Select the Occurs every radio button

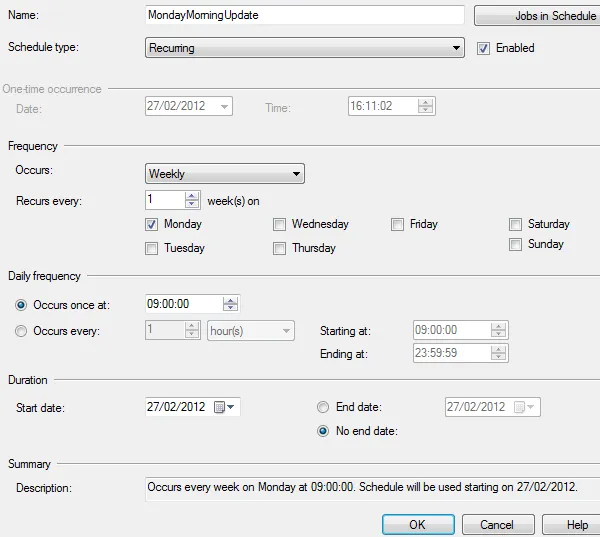[21, 331]
